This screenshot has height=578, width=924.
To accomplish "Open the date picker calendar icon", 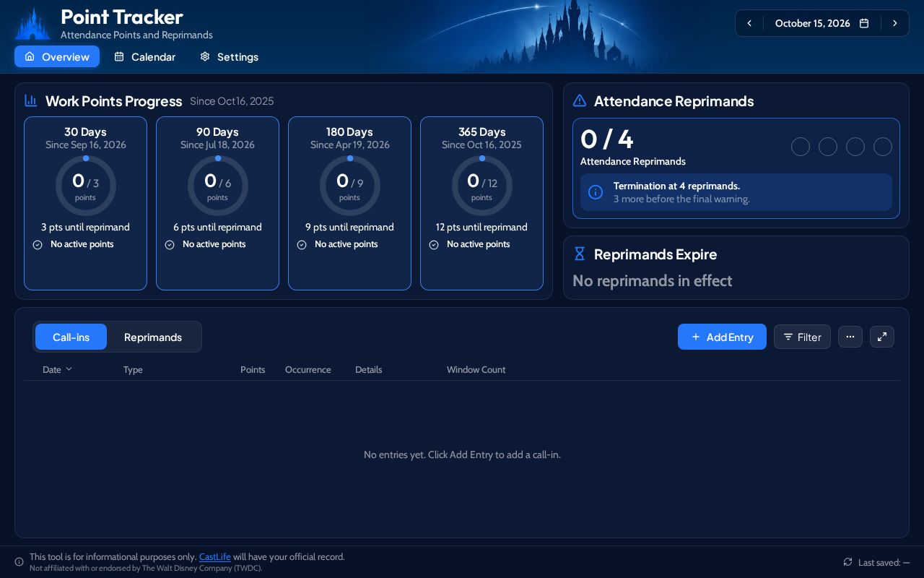I will point(864,23).
